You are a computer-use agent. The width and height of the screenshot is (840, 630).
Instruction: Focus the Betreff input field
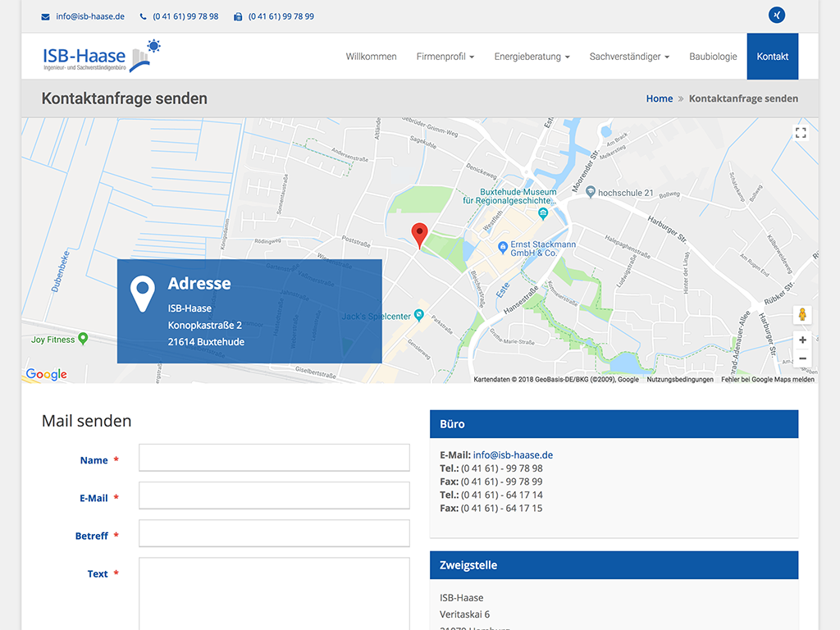(x=274, y=533)
